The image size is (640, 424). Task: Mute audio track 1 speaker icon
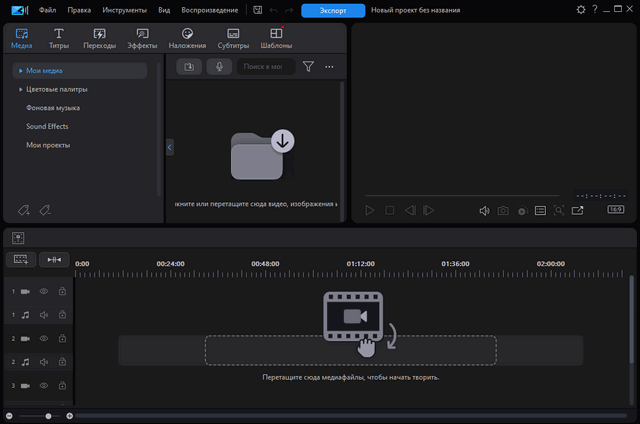coord(43,315)
